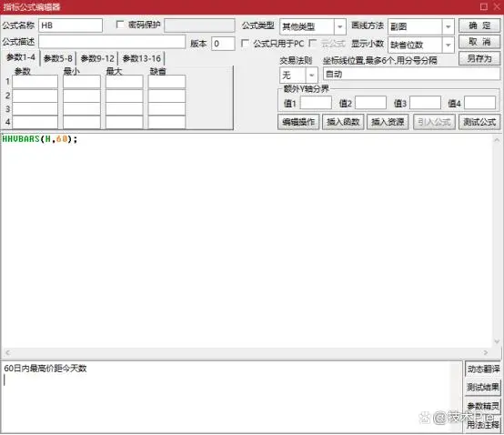The image size is (504, 435).
Task: Click the 动态翻译 button
Action: point(483,369)
